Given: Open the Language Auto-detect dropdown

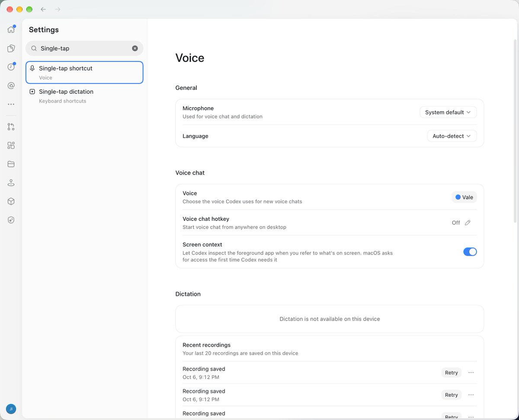Looking at the screenshot, I should [x=452, y=136].
